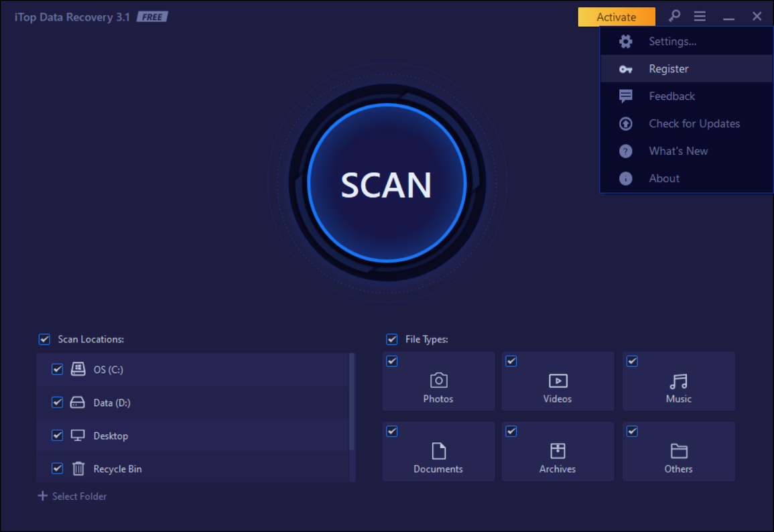Click the scan locations list scrollbar
The image size is (774, 532).
352,401
